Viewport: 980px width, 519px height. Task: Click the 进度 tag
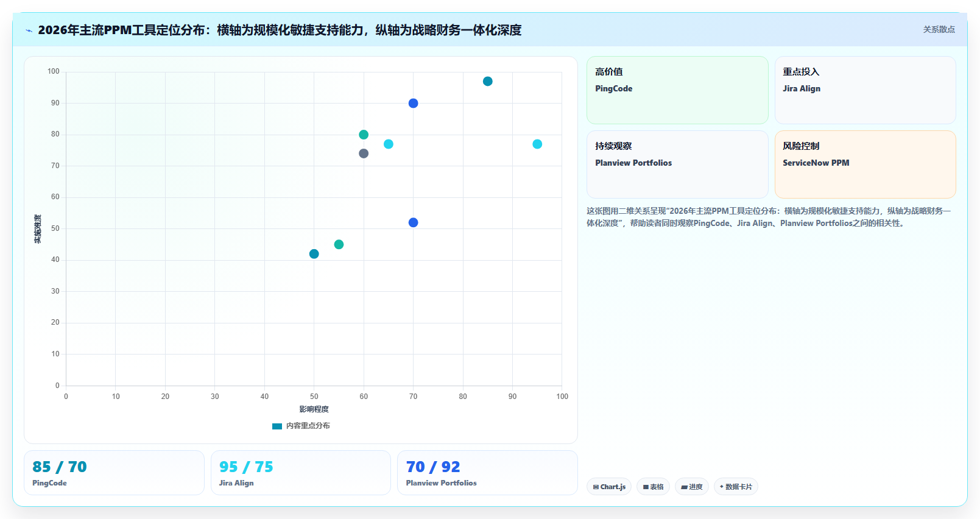692,487
